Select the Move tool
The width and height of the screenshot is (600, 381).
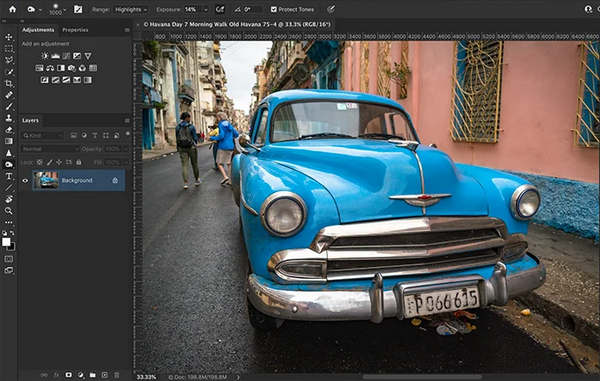click(x=8, y=37)
